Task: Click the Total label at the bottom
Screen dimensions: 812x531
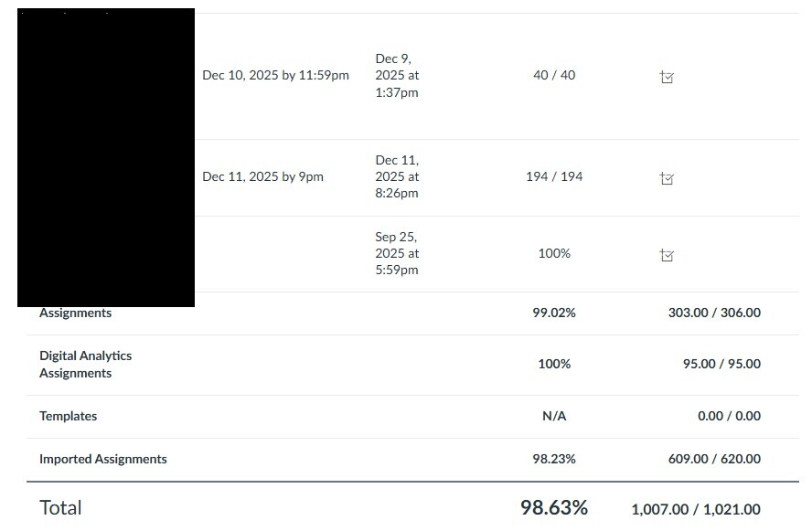Action: (60, 507)
